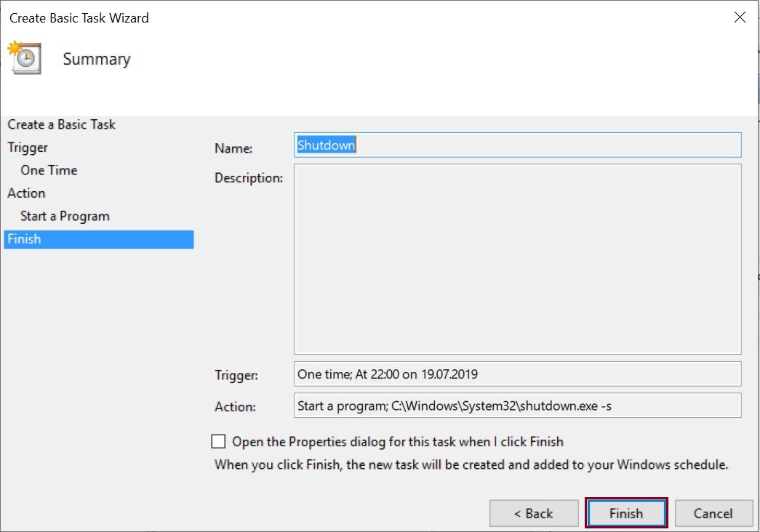Click inside the empty Description box
760x532 pixels.
coord(517,259)
